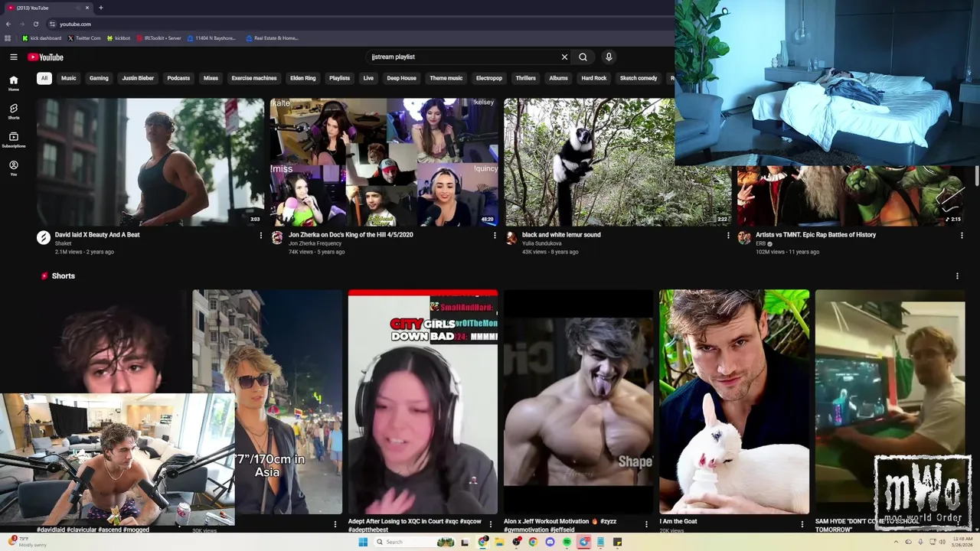
Task: Open ERB channel avatar
Action: (744, 238)
